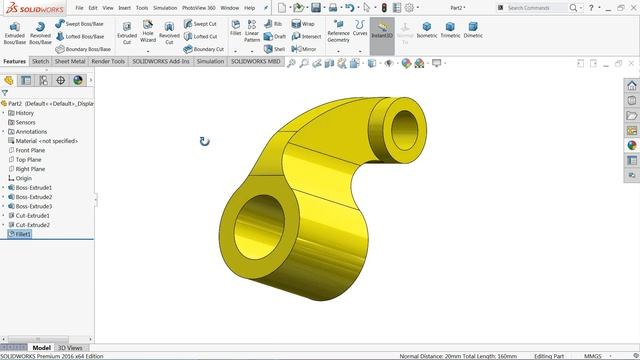Screen dimensions: 640x360
Task: Select the Revolved Cut tool
Action: [x=169, y=33]
